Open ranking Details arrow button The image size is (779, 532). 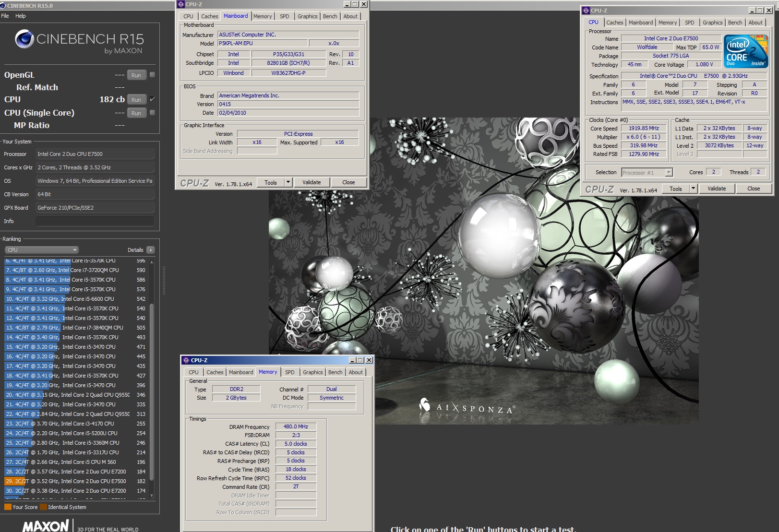pyautogui.click(x=151, y=250)
